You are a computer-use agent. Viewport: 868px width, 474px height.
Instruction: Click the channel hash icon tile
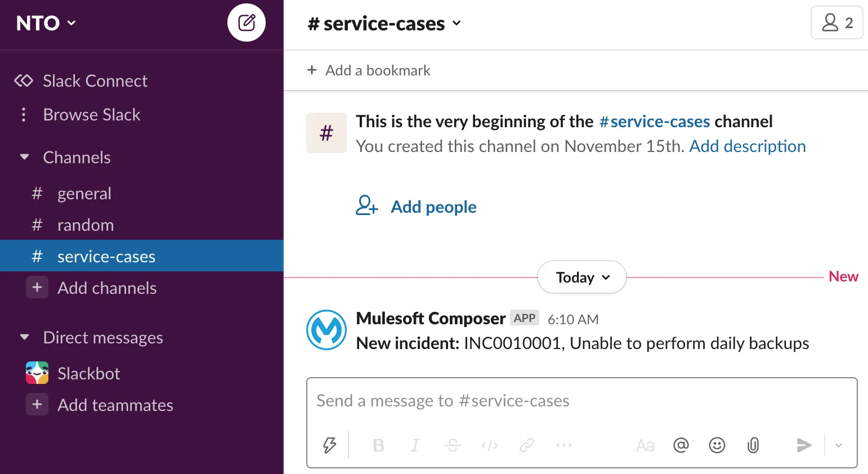pyautogui.click(x=326, y=133)
